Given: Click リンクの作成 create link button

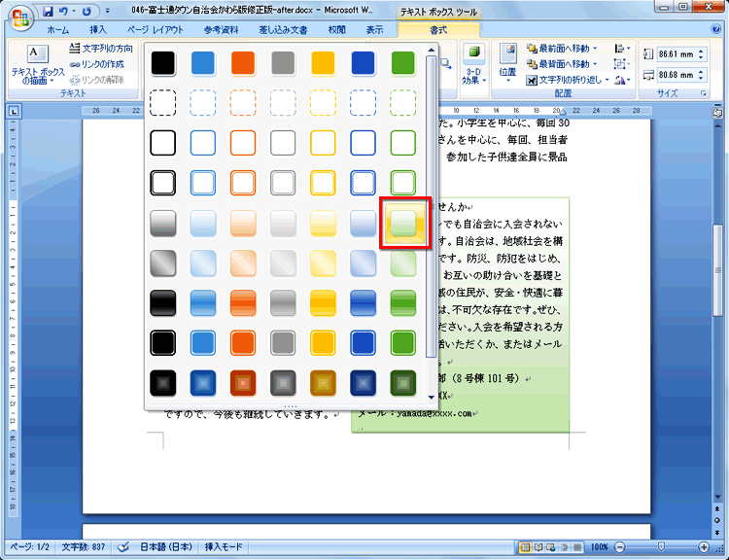Looking at the screenshot, I should coord(96,64).
